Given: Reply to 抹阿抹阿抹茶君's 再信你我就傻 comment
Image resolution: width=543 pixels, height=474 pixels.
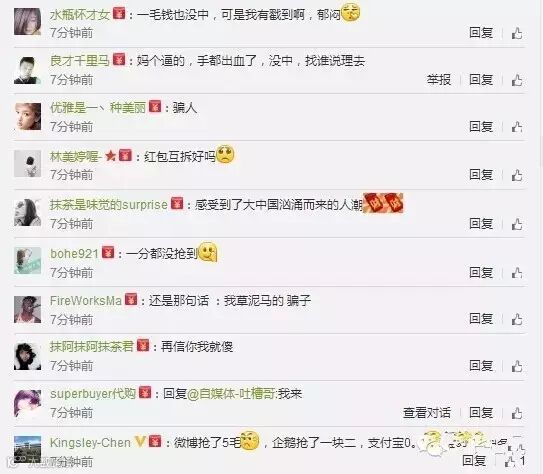Looking at the screenshot, I should click(x=481, y=366).
